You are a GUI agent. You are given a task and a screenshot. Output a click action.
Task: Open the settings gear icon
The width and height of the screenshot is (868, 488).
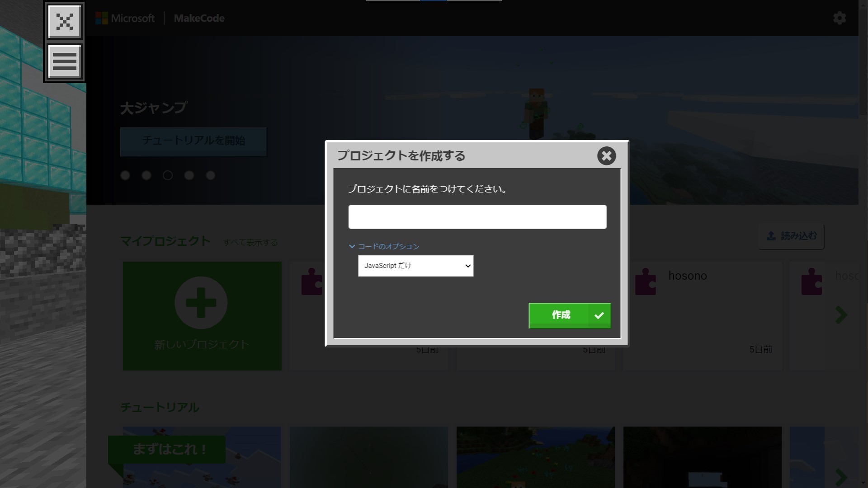pyautogui.click(x=839, y=18)
